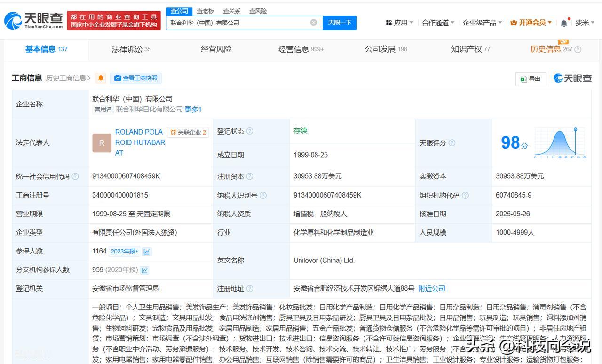Screen dimensions: 602x364
Task: Open the 公司发展 tab
Action: pyautogui.click(x=386, y=49)
